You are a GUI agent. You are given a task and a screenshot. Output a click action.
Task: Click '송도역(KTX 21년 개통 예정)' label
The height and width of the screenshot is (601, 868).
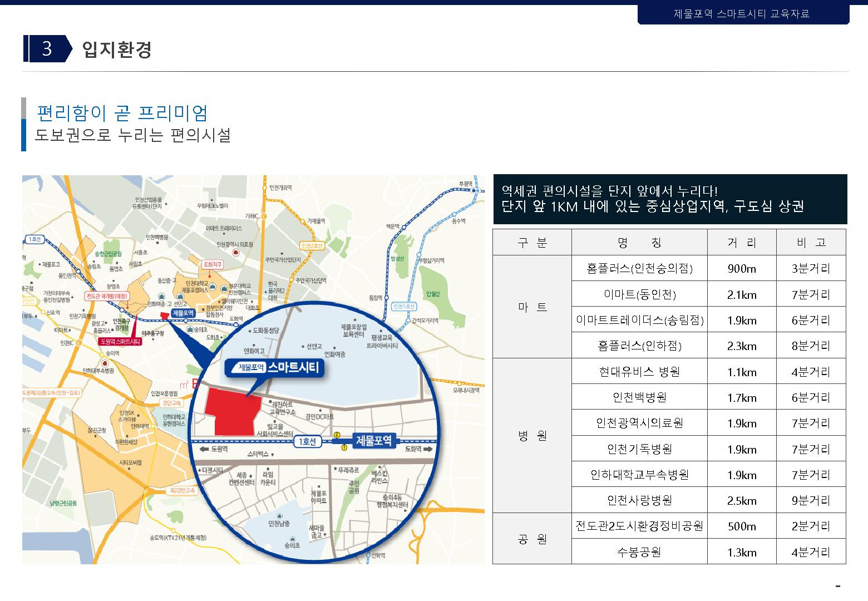point(178,538)
